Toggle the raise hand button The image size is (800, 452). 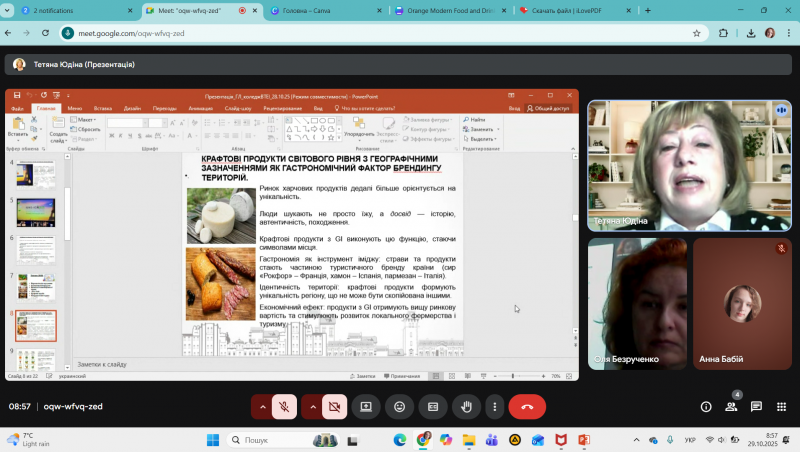coord(467,407)
